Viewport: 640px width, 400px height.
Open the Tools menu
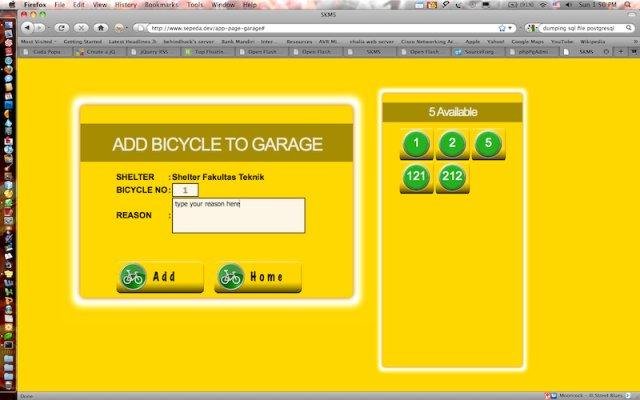pos(195,5)
